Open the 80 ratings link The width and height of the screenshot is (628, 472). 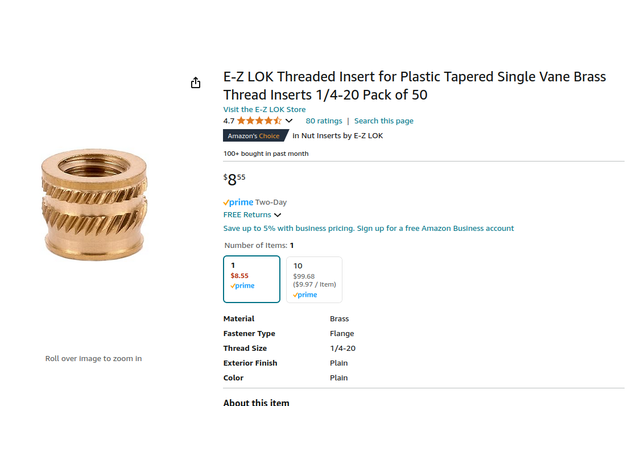pyautogui.click(x=323, y=121)
